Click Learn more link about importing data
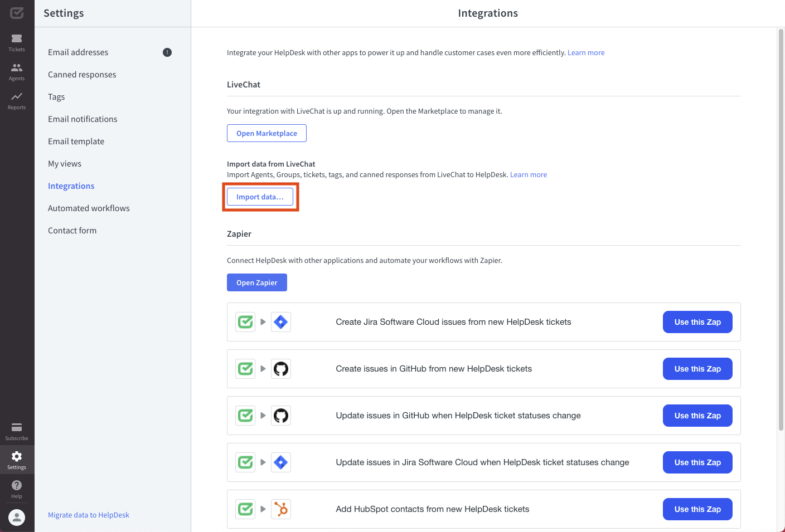The image size is (785, 532). [529, 175]
